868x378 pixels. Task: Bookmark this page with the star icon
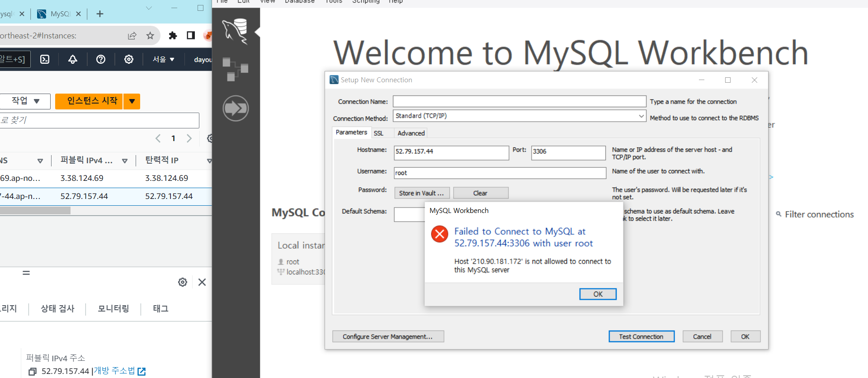click(150, 36)
